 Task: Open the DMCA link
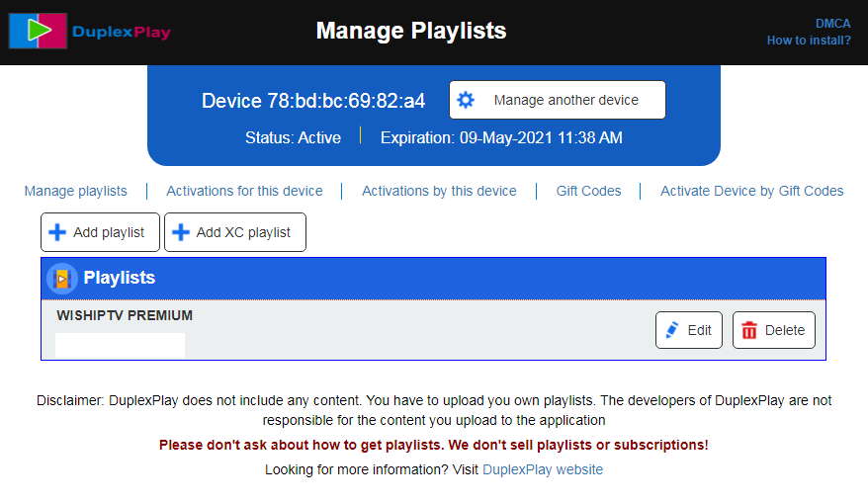[832, 24]
